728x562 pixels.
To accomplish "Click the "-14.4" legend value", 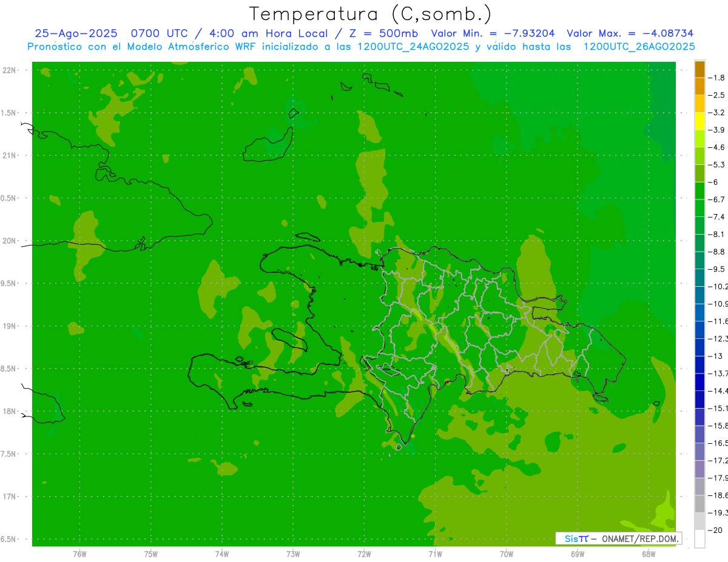I will pyautogui.click(x=718, y=390).
